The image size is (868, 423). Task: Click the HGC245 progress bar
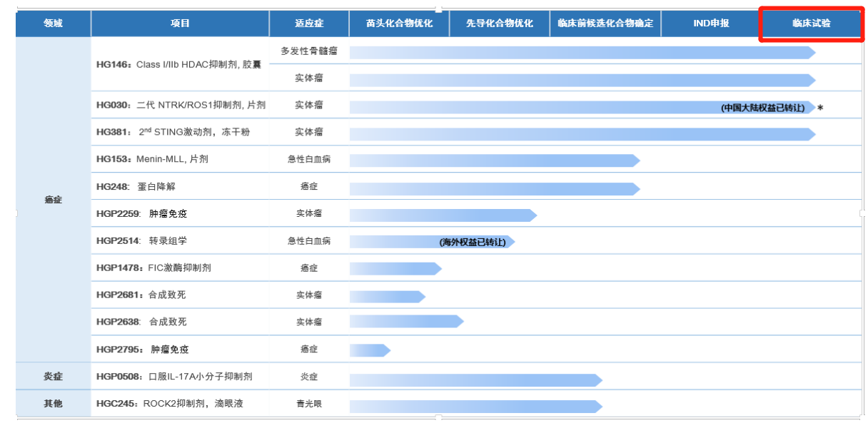476,407
